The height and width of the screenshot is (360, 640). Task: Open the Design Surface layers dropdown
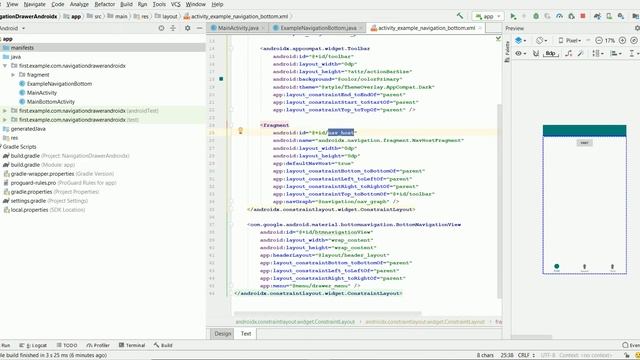tap(520, 40)
